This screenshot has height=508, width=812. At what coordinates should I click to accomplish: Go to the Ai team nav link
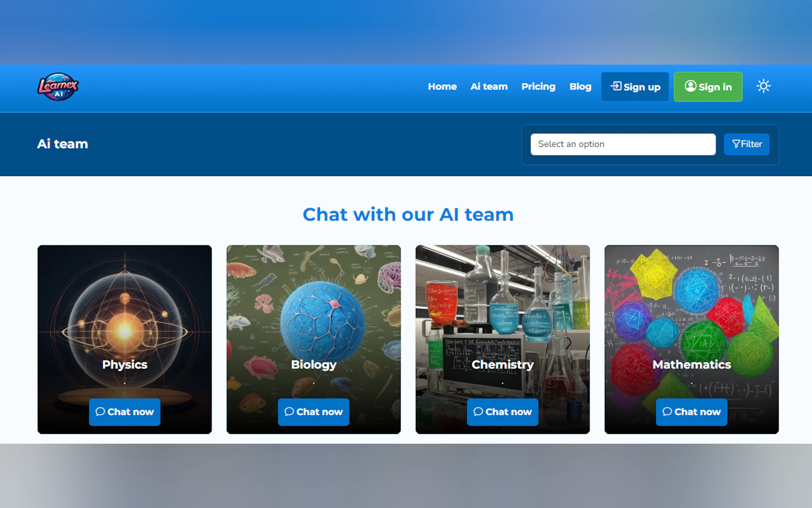(x=489, y=87)
